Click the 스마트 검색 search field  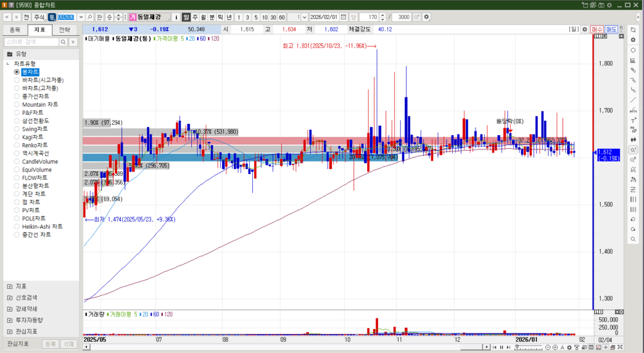31,41
